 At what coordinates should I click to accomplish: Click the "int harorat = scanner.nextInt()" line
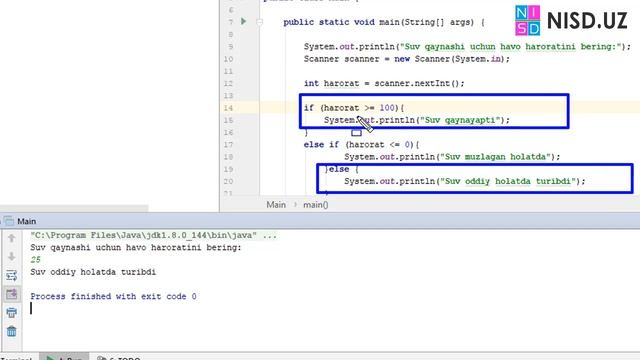(384, 84)
